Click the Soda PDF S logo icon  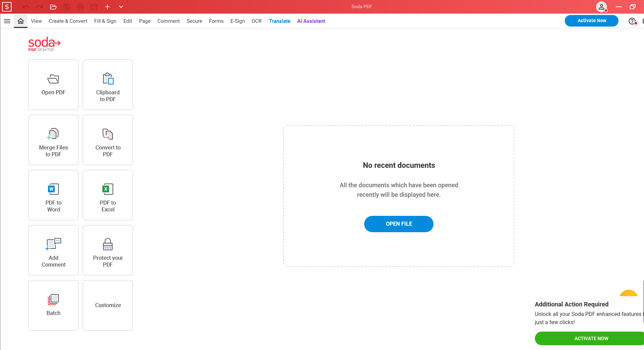(7, 7)
